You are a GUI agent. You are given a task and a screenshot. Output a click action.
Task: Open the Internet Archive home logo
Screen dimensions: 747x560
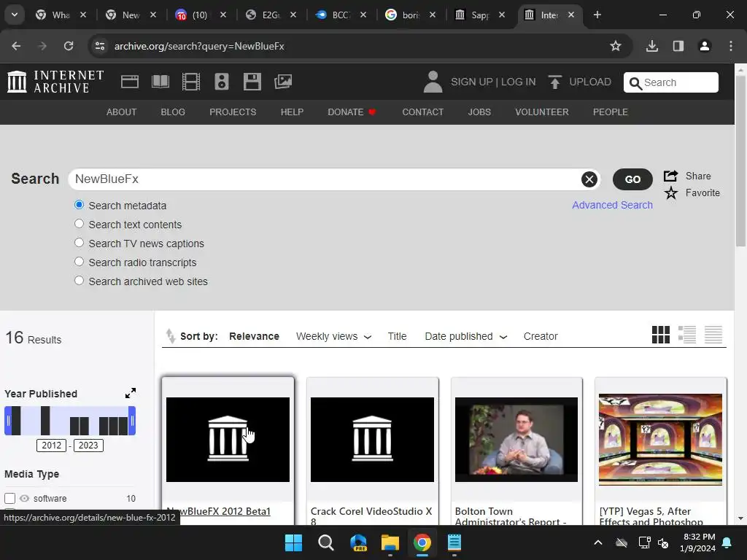coord(55,82)
